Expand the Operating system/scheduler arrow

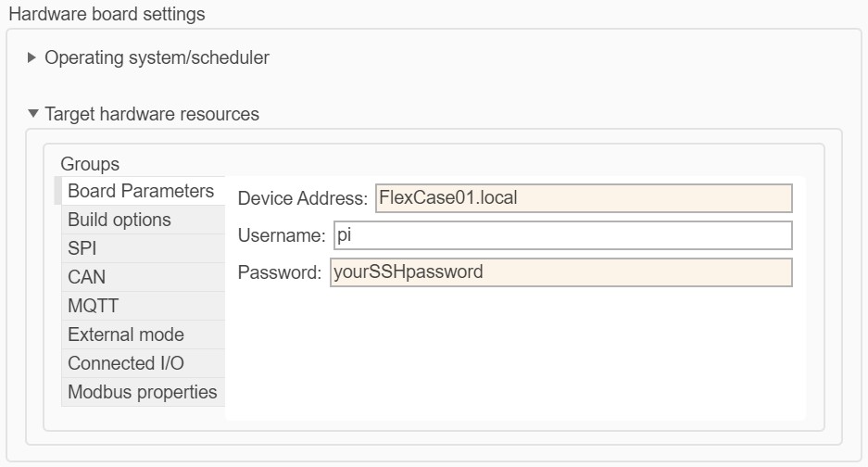click(x=33, y=58)
